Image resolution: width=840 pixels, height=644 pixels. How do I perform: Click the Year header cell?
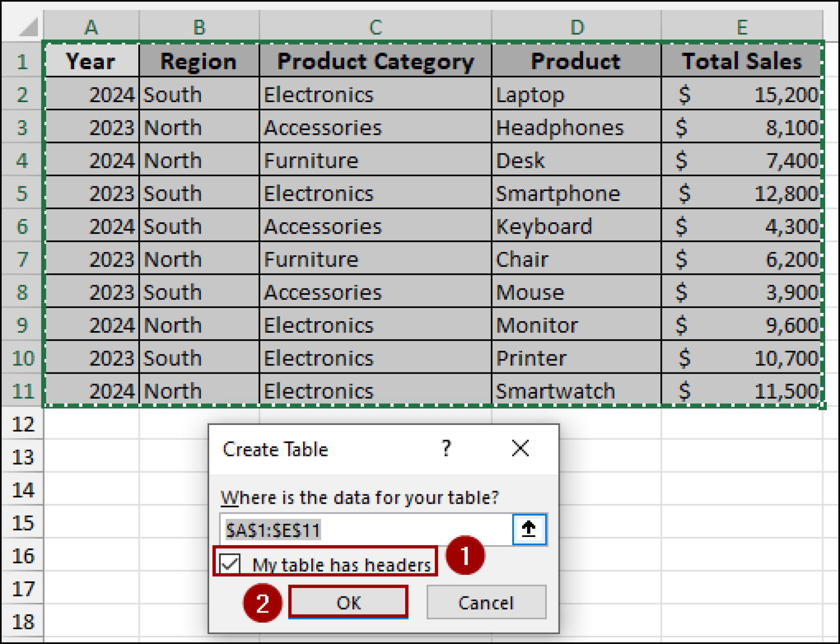click(91, 61)
